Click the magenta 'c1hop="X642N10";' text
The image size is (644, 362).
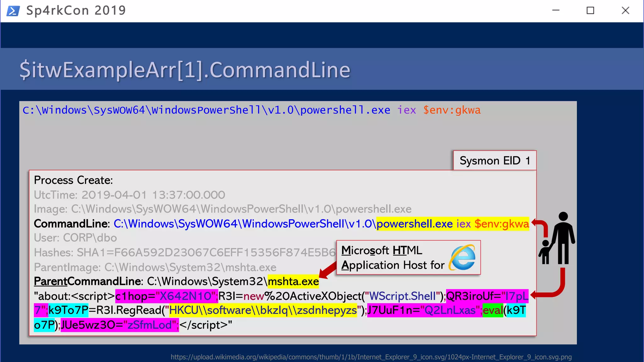point(167,296)
